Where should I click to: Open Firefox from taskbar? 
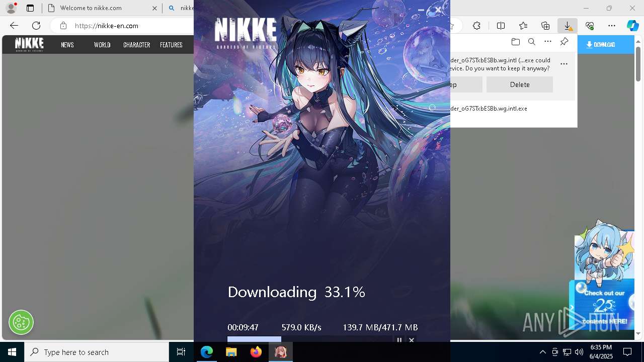(x=256, y=352)
